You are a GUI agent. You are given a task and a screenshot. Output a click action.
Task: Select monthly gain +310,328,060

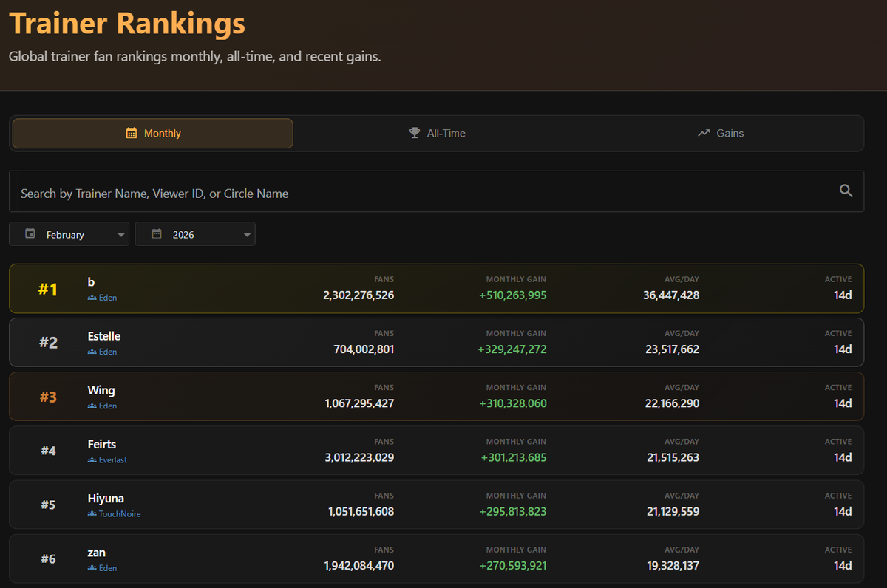pos(513,403)
